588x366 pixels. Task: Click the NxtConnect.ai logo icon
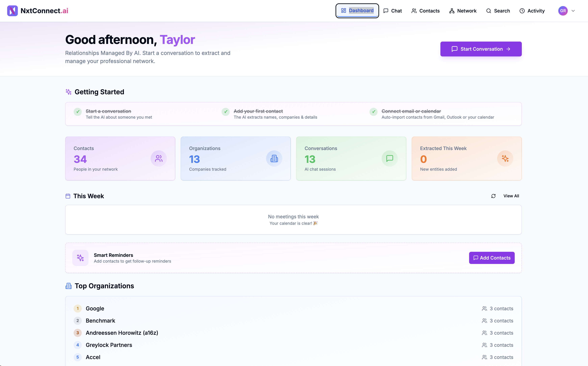[12, 11]
